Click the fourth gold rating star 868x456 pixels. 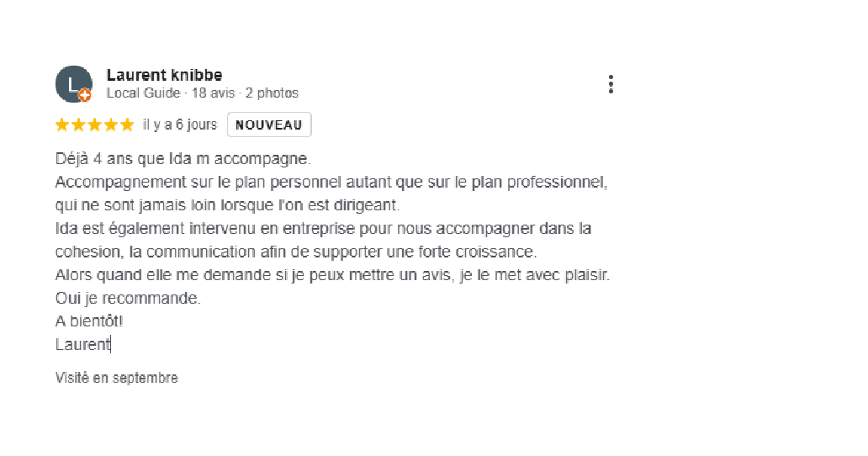pyautogui.click(x=111, y=125)
